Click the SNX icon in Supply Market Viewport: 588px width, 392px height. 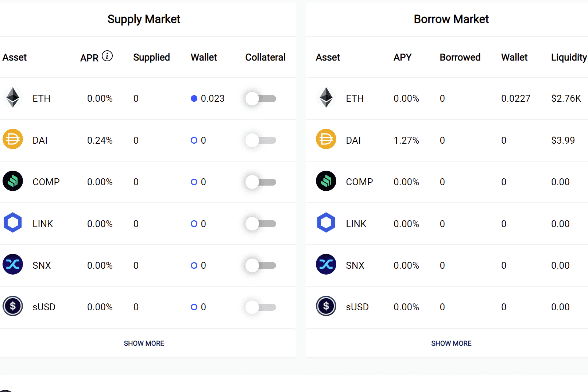point(13,264)
